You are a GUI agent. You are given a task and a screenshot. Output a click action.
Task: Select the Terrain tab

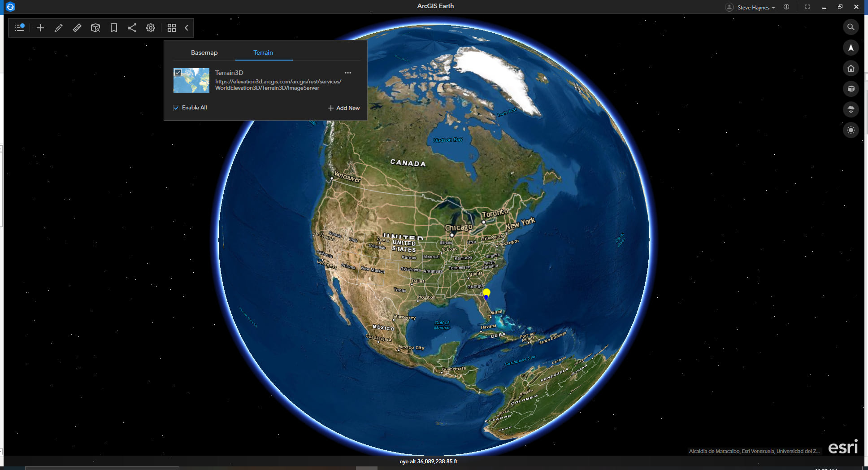[263, 52]
